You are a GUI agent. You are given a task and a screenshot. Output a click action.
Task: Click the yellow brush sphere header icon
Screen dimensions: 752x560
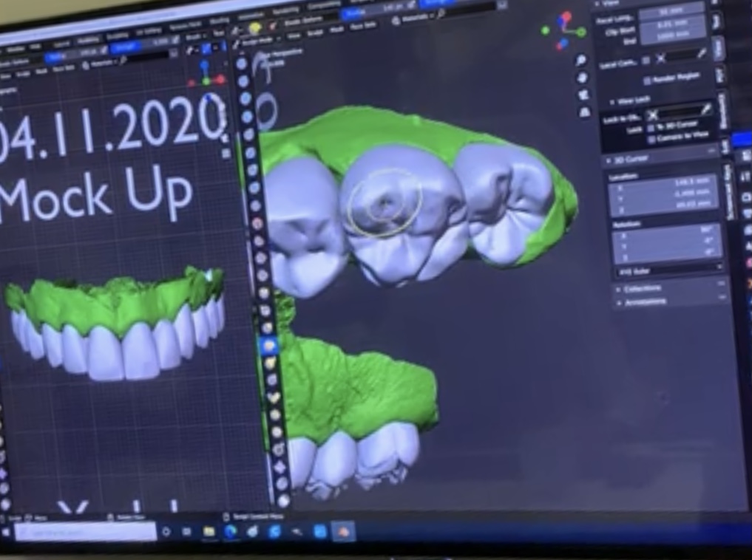[254, 30]
